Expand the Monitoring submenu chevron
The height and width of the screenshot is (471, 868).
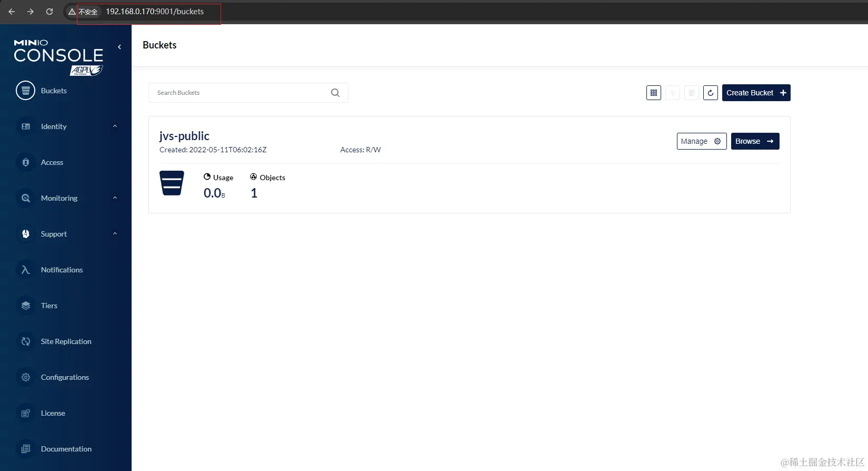click(x=115, y=198)
